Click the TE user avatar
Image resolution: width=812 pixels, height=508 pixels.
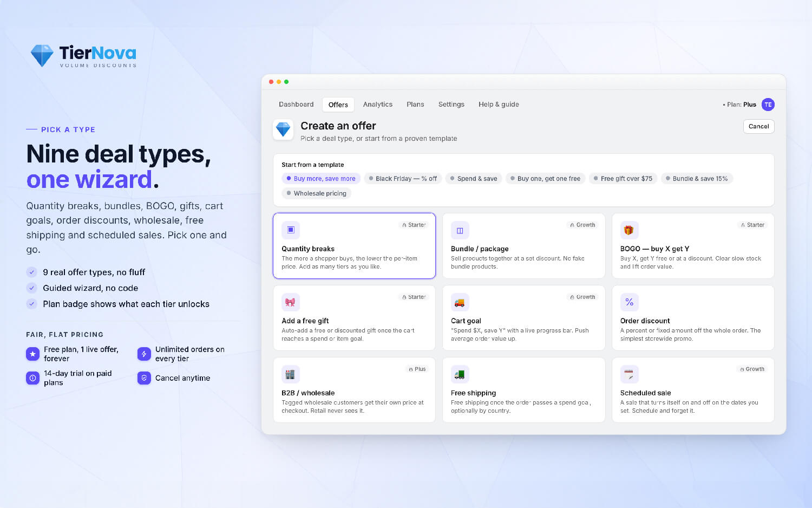pyautogui.click(x=768, y=105)
